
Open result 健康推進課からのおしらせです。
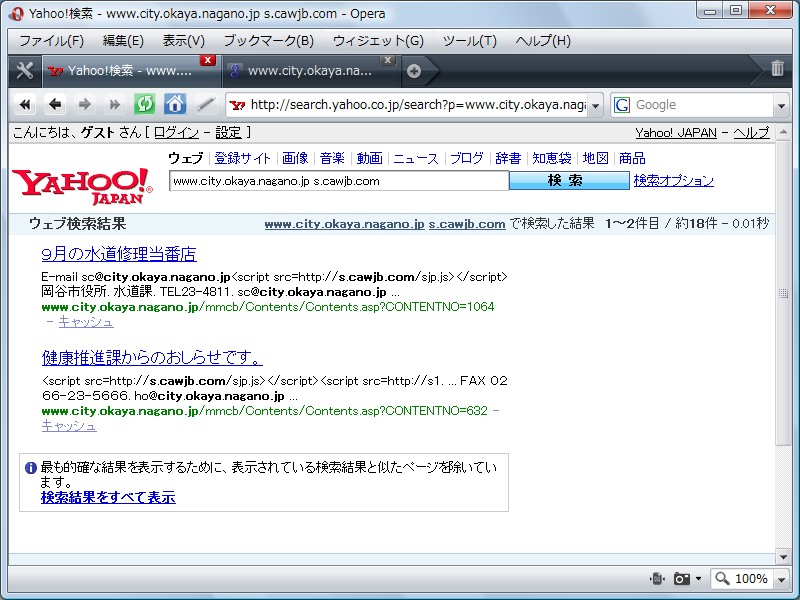pos(152,357)
